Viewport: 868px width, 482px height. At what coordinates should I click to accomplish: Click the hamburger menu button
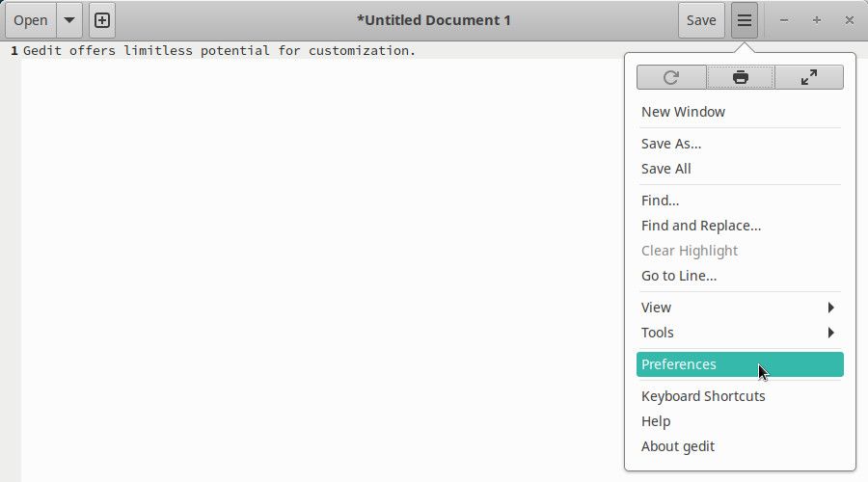745,20
